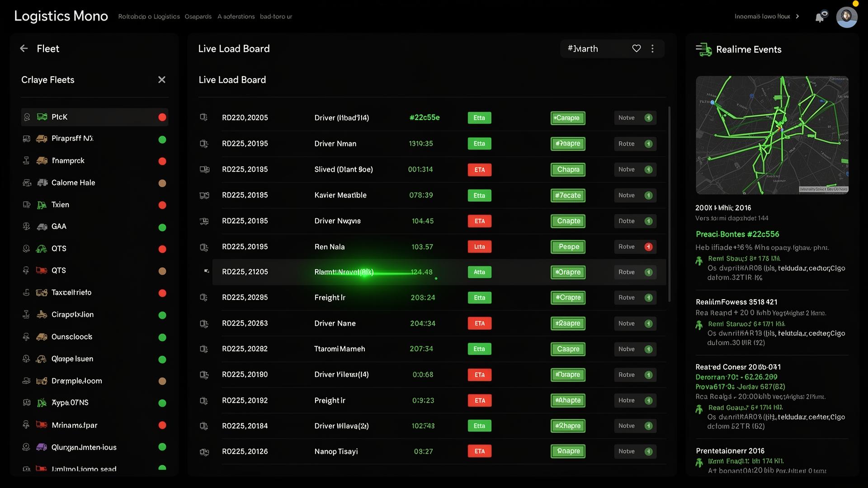This screenshot has height=488, width=868.
Task: Switch to the A aoferstions tab
Action: coord(236,17)
